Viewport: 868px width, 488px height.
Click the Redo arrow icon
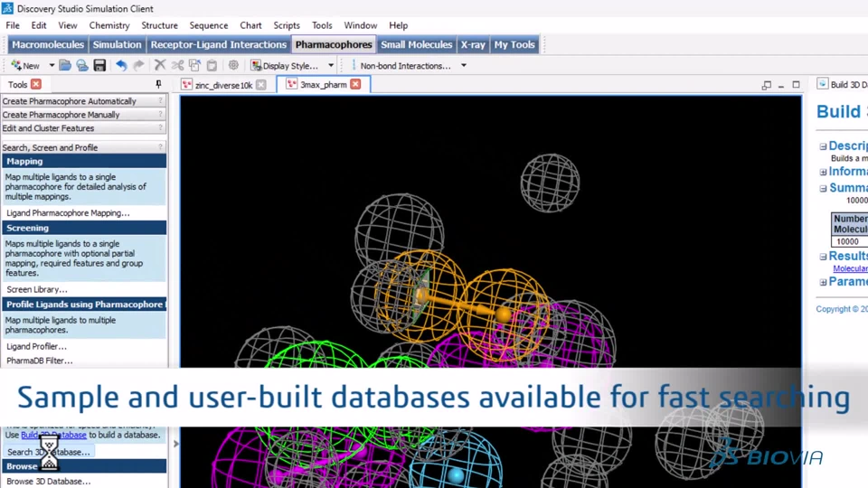pyautogui.click(x=138, y=65)
